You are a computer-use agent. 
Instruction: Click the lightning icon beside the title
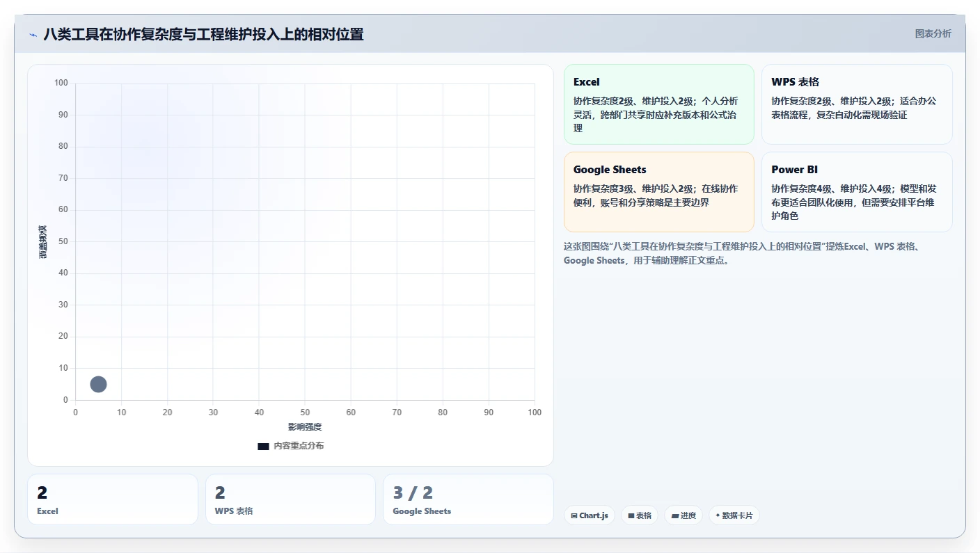click(33, 35)
